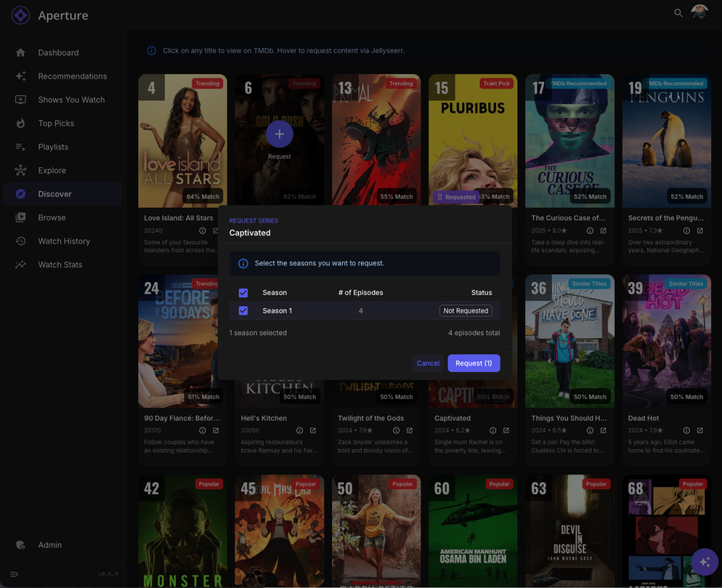Open external link icon for Captivated card
This screenshot has height=588, width=722.
tap(506, 430)
